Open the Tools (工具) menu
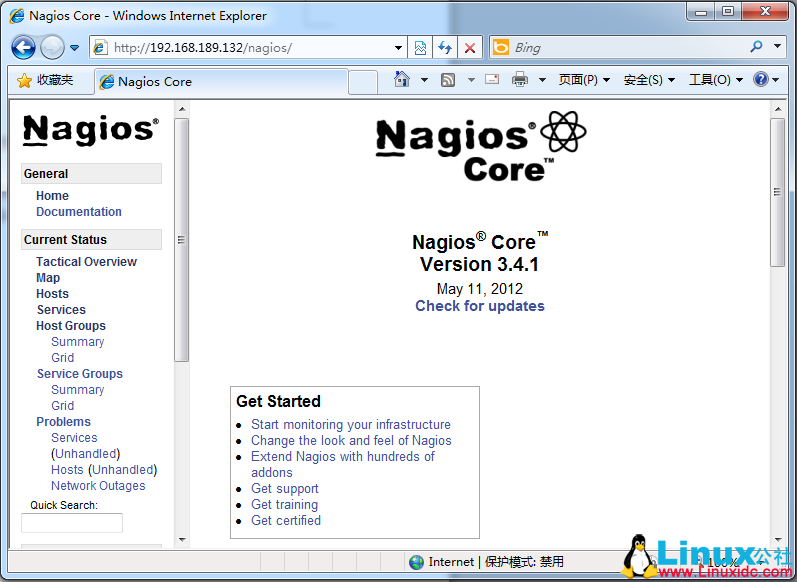 pos(716,80)
